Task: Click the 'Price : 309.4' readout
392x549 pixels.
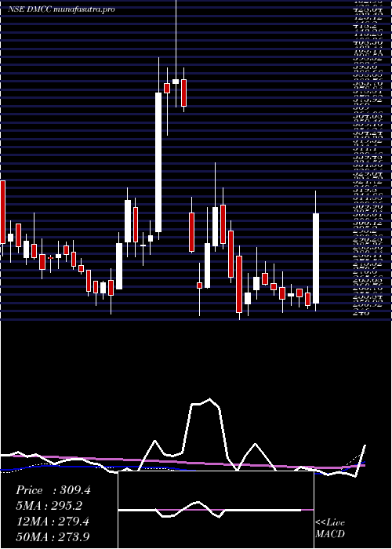Action: (x=53, y=490)
